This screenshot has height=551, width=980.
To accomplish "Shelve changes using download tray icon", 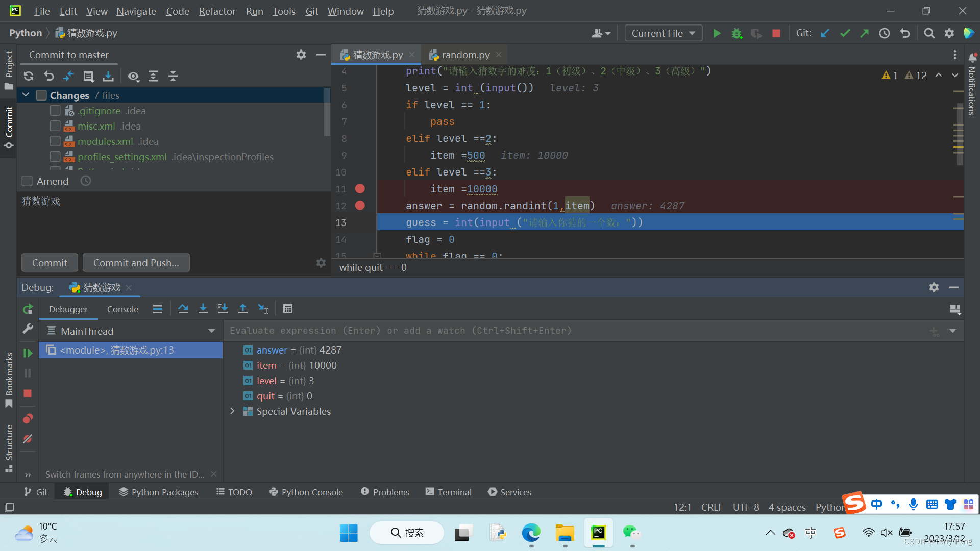I will [108, 76].
